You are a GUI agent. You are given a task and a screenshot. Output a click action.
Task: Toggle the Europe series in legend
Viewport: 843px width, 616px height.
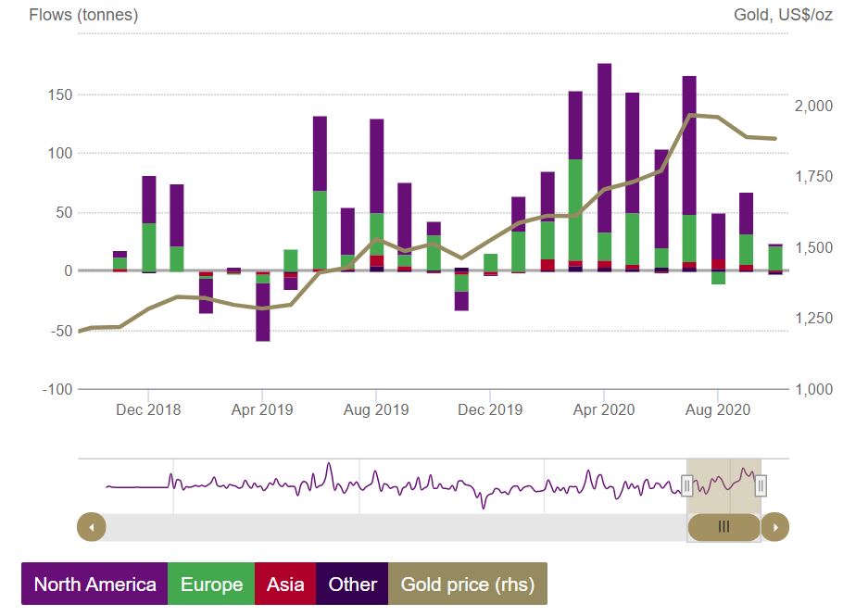tap(211, 584)
